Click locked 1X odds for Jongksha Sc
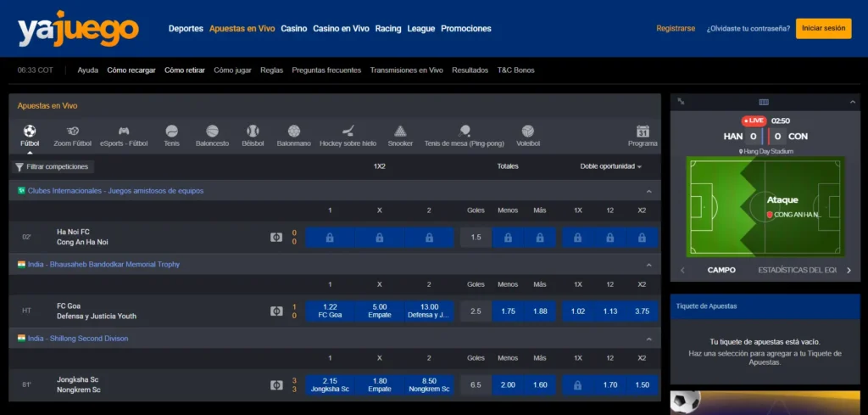The image size is (868, 415). click(x=577, y=384)
